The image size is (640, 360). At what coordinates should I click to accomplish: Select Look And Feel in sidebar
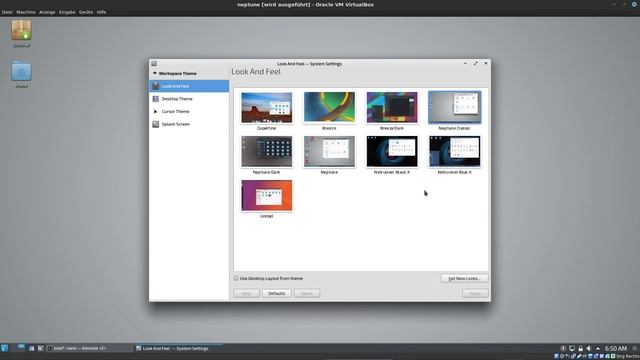189,86
